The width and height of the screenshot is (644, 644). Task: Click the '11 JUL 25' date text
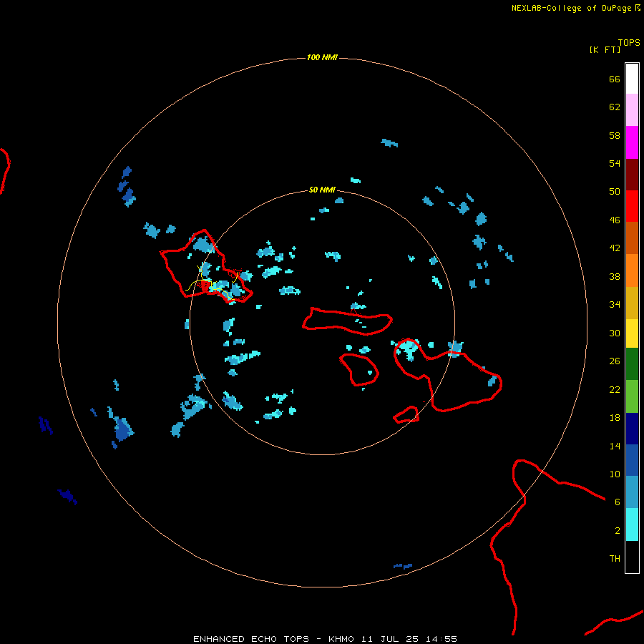coord(390,639)
